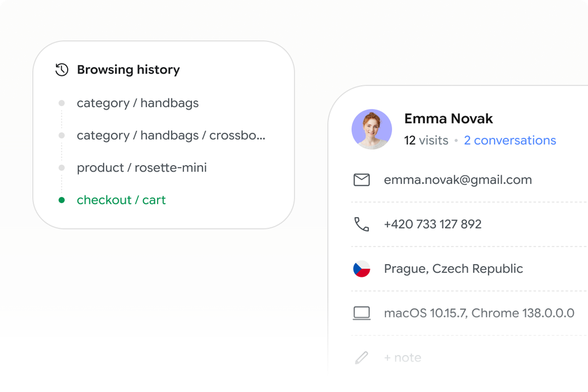Screen dimensions: 588x392
Task: Click the Emma Novak name heading
Action: [x=449, y=119]
